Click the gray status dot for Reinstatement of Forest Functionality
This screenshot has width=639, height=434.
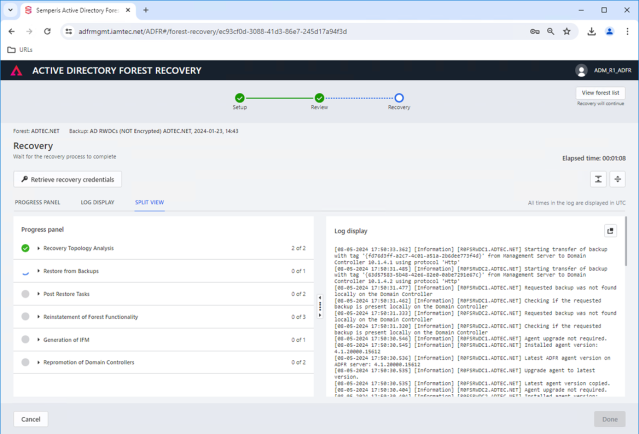coord(25,317)
